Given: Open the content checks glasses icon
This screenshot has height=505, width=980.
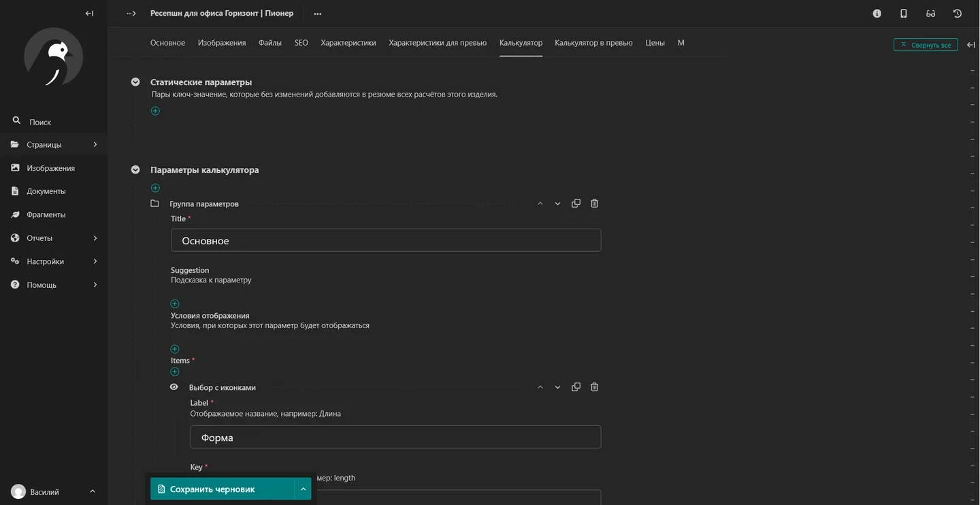Looking at the screenshot, I should pyautogui.click(x=930, y=14).
